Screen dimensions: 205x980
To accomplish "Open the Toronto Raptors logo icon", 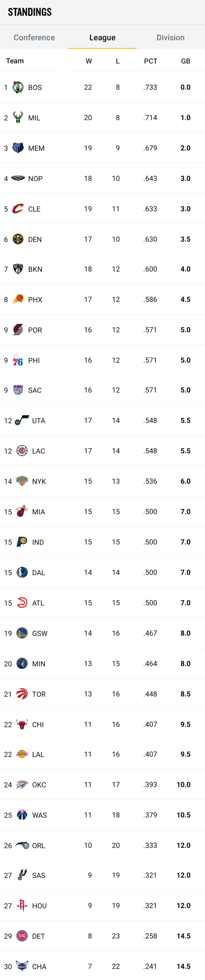I will [22, 694].
